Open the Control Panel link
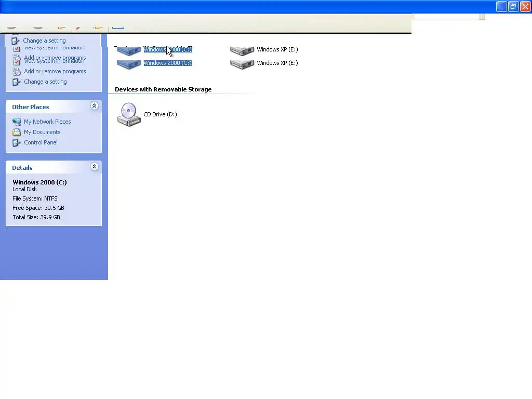Viewport: 532px width, 399px height. [41, 142]
